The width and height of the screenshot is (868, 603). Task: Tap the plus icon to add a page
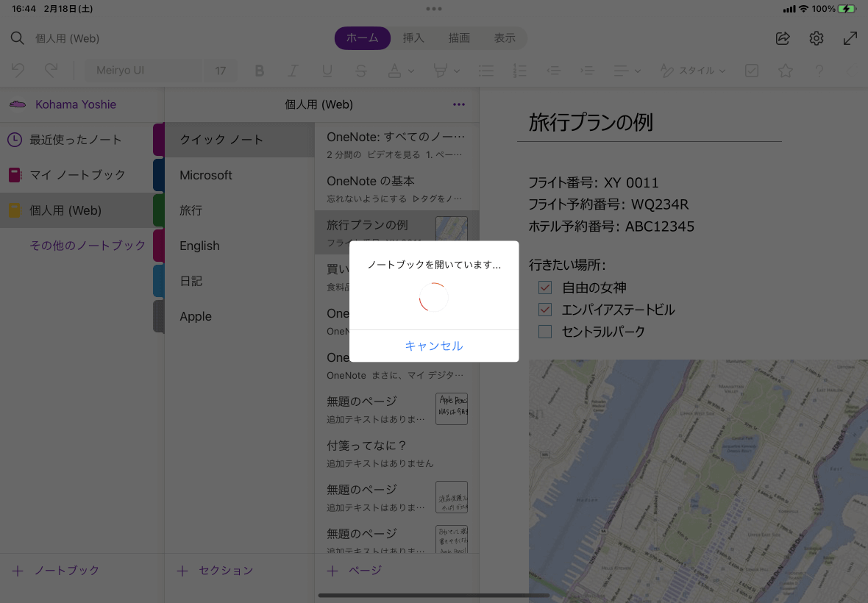(x=332, y=571)
